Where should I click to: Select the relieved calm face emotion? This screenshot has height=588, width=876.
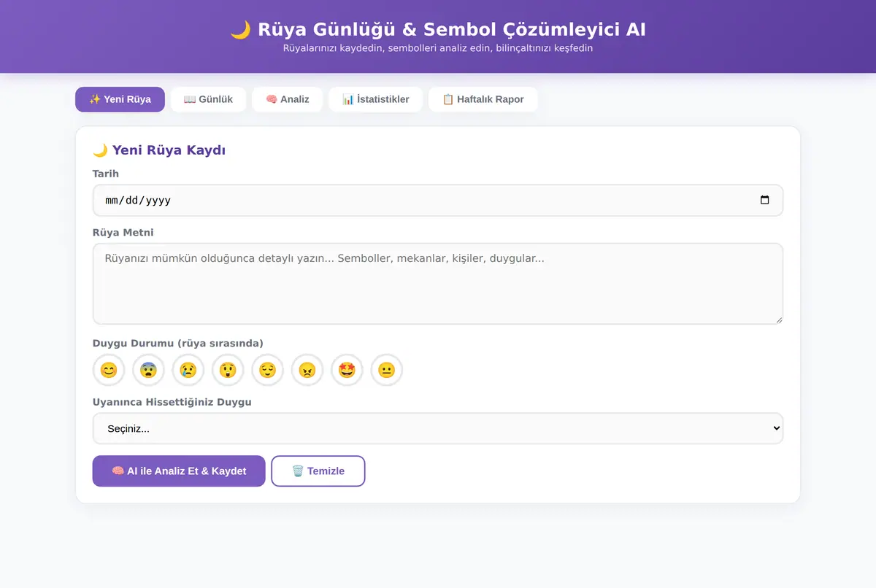click(x=268, y=370)
